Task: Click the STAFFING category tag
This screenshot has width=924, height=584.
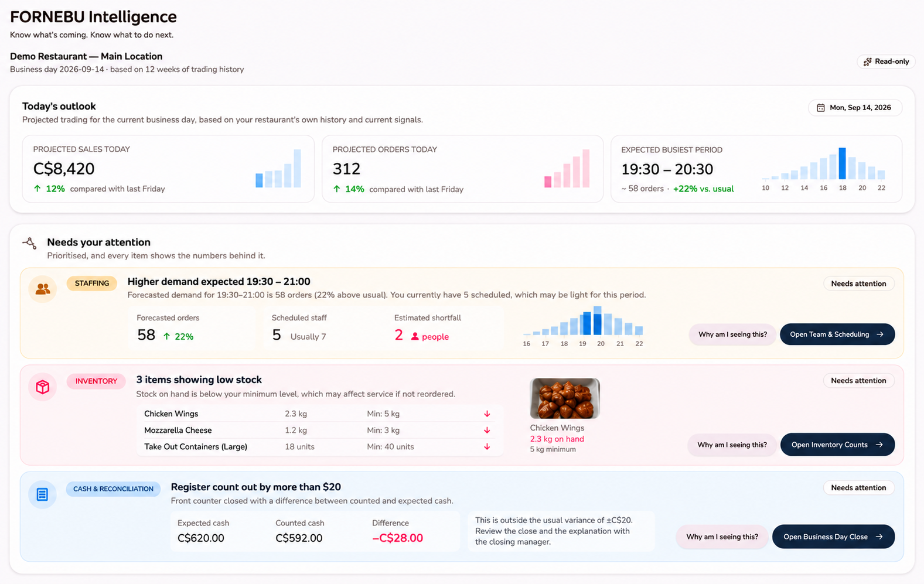Action: (92, 284)
